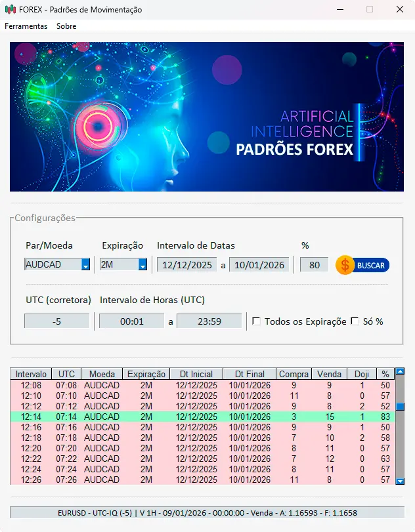Click the start date field 12/12/2025

(187, 265)
